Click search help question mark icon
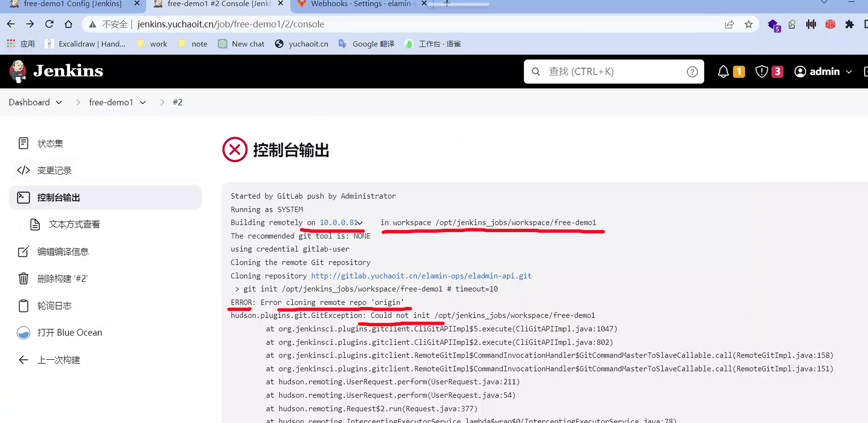Screen dimensions: 868x423 692,72
